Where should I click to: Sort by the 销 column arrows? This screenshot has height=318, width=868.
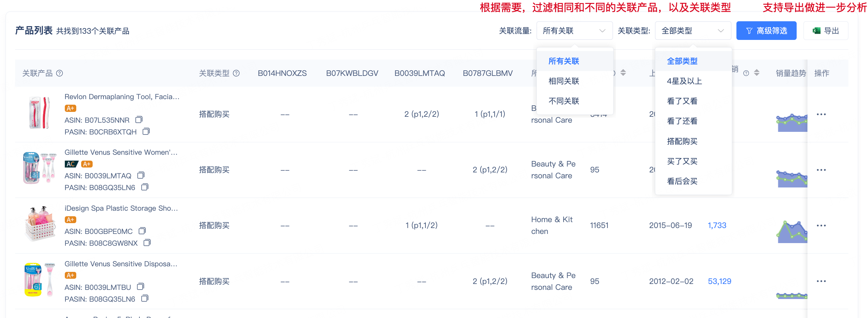point(757,73)
